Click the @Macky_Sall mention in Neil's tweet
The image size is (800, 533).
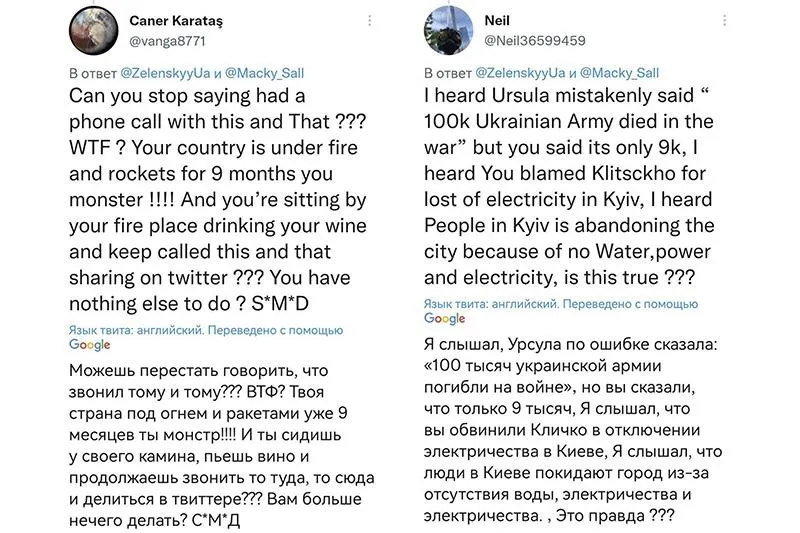point(619,73)
